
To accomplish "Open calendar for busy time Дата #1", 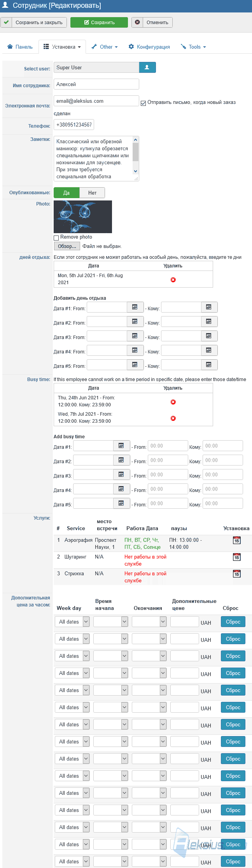I will click(x=121, y=446).
